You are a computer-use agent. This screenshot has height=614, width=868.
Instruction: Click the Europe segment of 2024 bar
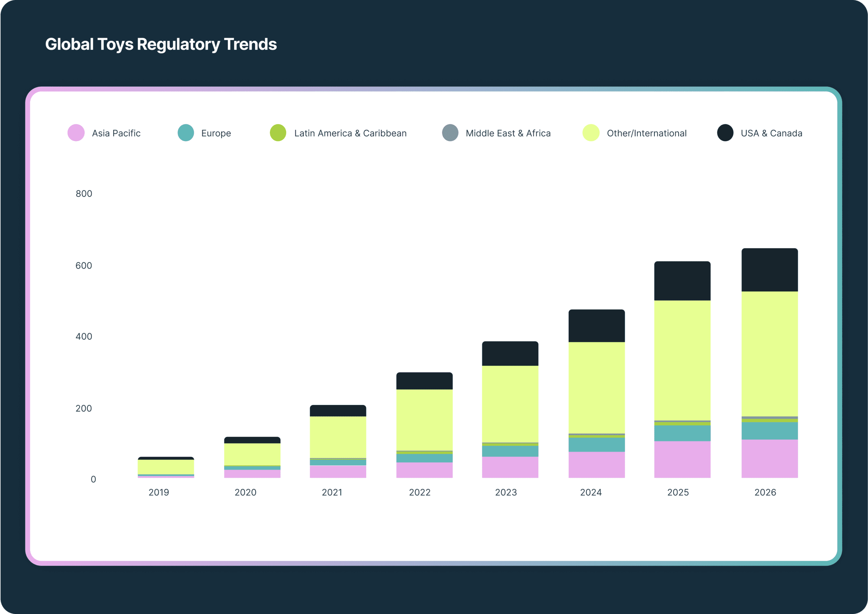click(x=596, y=444)
